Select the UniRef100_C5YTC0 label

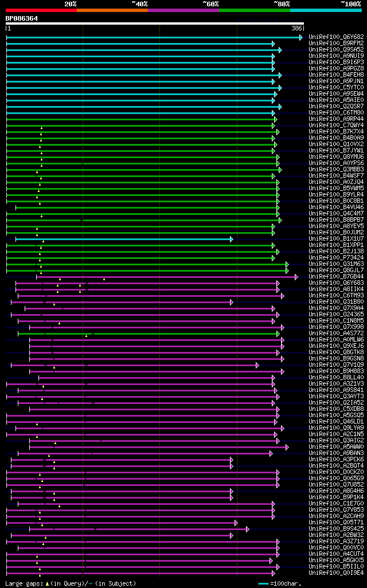point(336,87)
